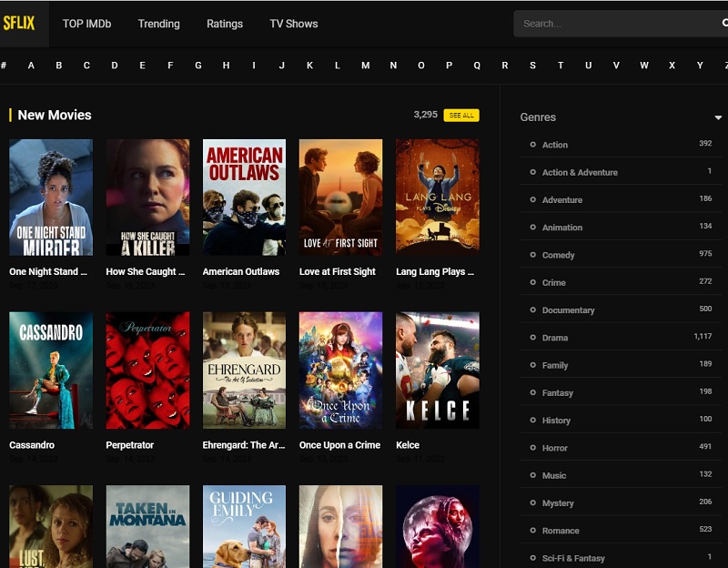Open the TOP IMDb menu
The image size is (728, 568).
tap(86, 24)
